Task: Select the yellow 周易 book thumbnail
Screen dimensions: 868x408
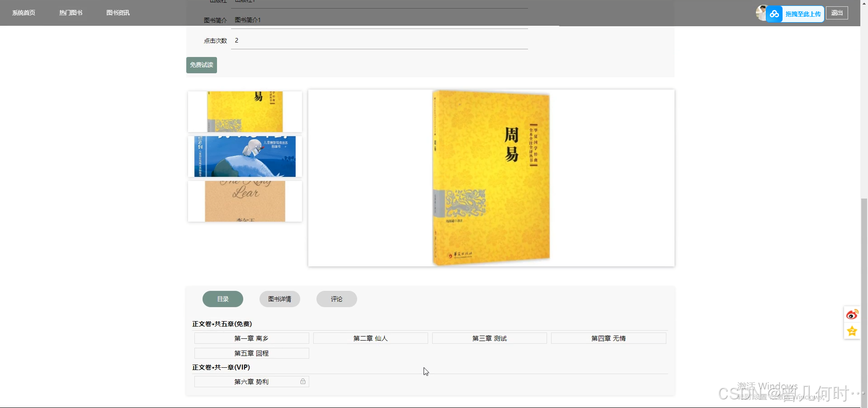Action: pyautogui.click(x=245, y=112)
